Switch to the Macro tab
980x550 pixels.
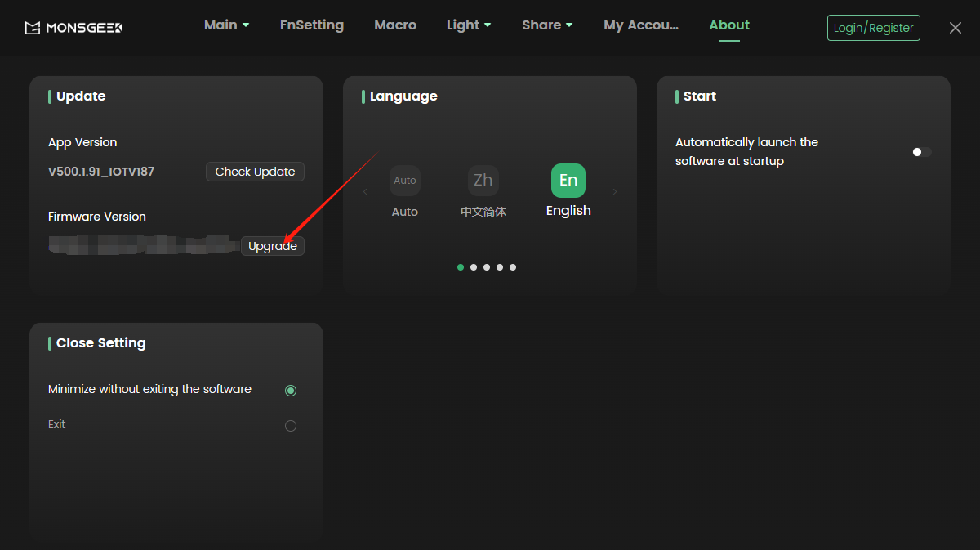[x=395, y=25]
